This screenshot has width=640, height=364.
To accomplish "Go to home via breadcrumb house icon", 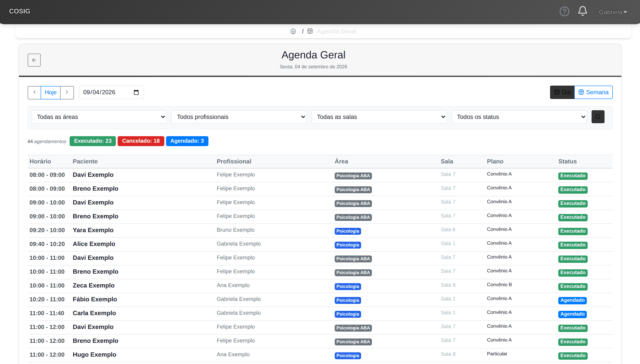I will tap(293, 31).
